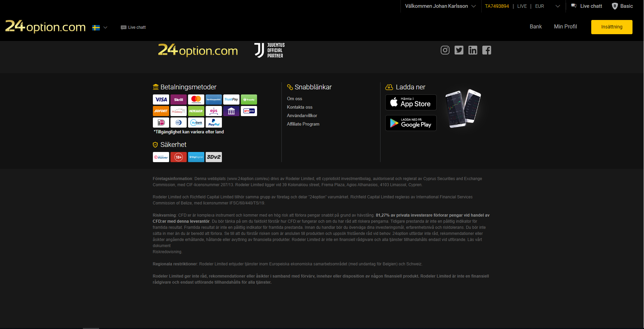
Task: Click the DigiSigner security badge
Action: (x=196, y=157)
